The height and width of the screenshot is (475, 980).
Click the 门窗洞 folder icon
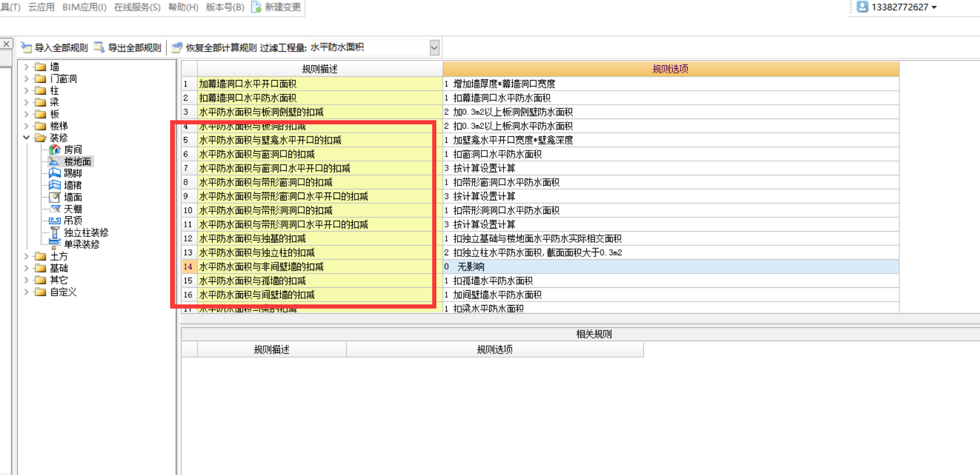pos(40,78)
